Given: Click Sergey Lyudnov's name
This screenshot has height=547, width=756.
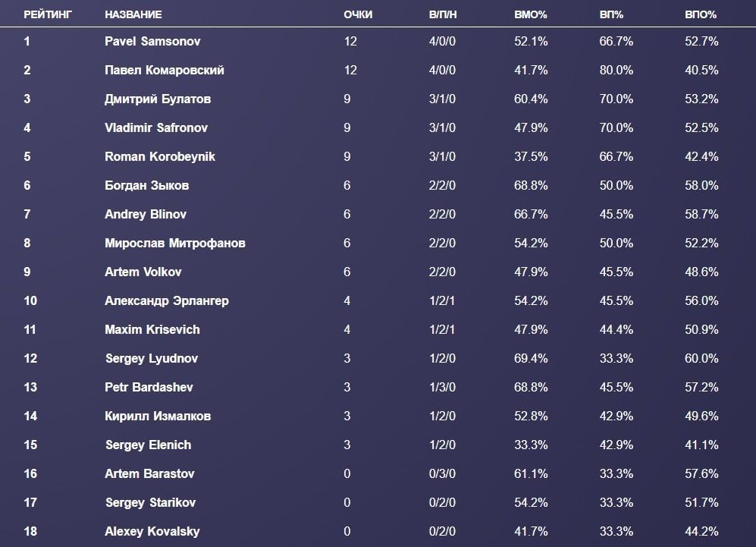Looking at the screenshot, I should coord(151,358).
